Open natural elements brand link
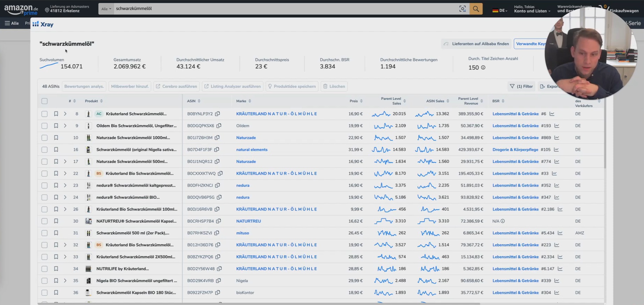The image size is (644, 305). [x=252, y=150]
